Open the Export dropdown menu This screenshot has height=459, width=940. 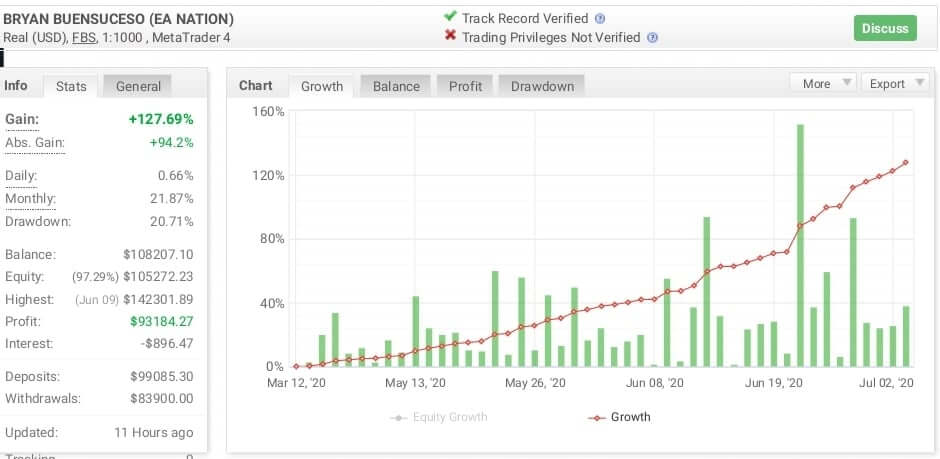click(894, 84)
